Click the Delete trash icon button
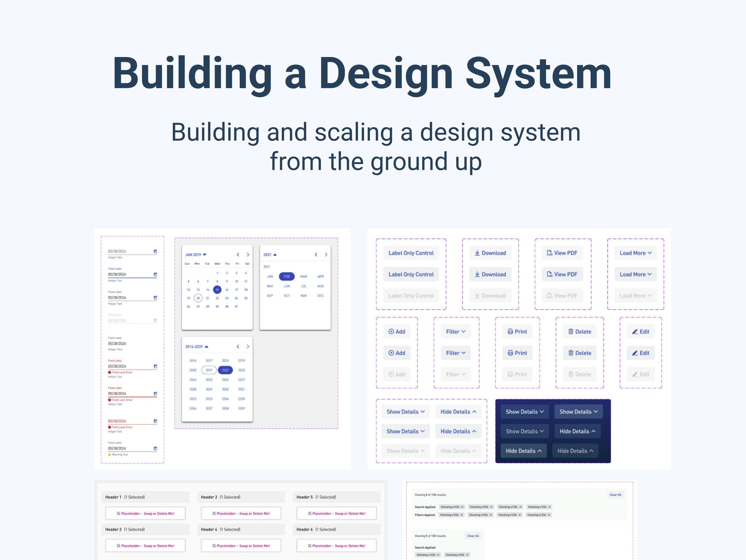Screen dimensions: 746x560 tap(579, 331)
